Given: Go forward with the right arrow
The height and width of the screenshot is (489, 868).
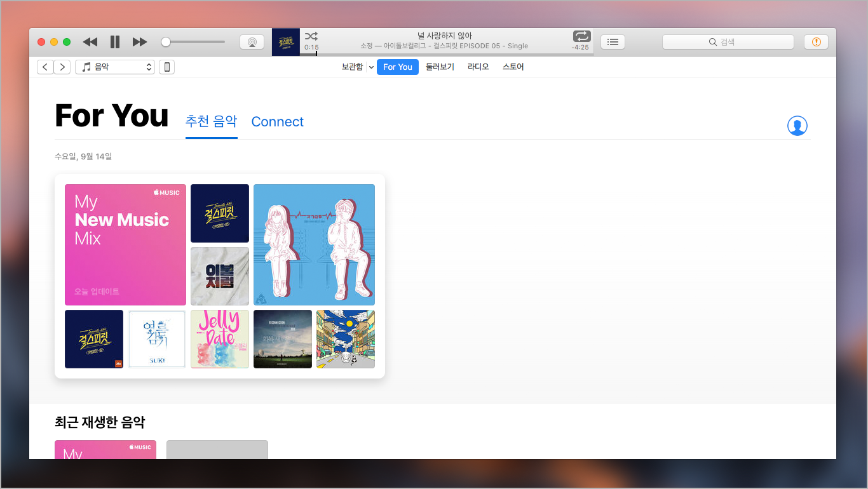Looking at the screenshot, I should pyautogui.click(x=62, y=67).
